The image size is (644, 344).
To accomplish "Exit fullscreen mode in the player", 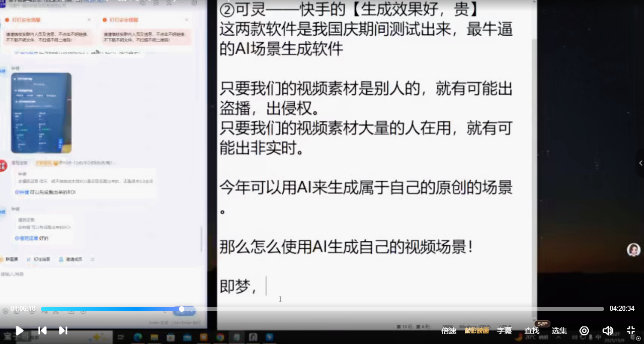I will point(630,330).
